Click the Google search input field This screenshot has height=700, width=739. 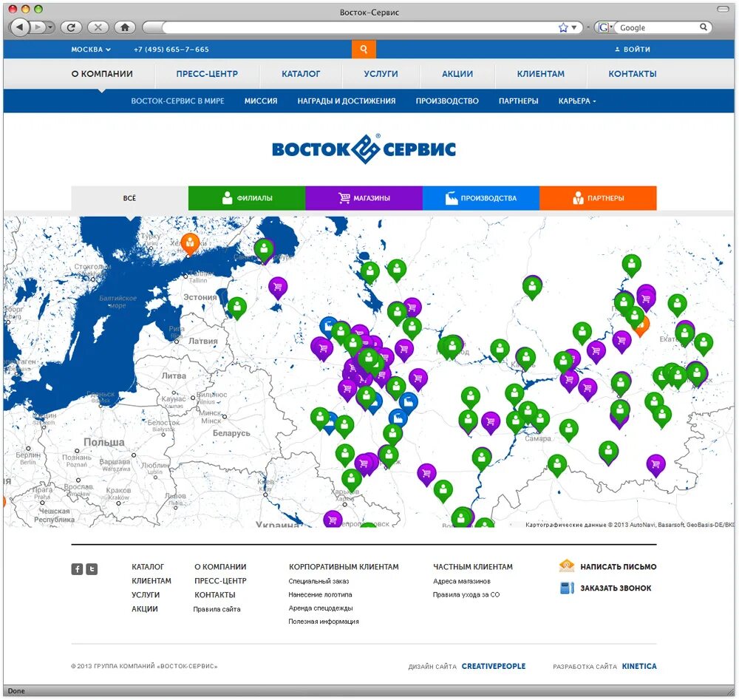click(x=658, y=27)
